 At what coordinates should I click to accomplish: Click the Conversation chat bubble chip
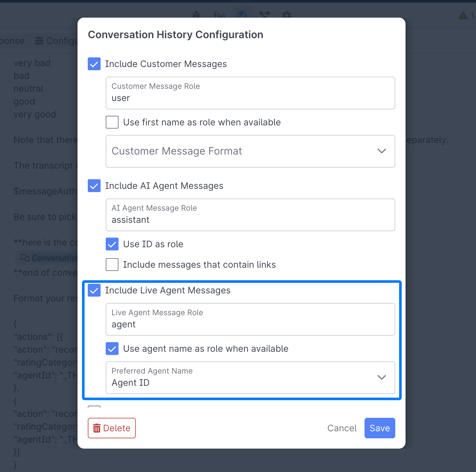pos(48,257)
